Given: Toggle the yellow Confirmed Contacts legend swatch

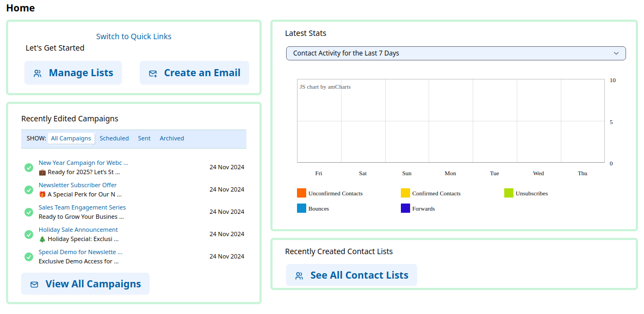Looking at the screenshot, I should (405, 193).
